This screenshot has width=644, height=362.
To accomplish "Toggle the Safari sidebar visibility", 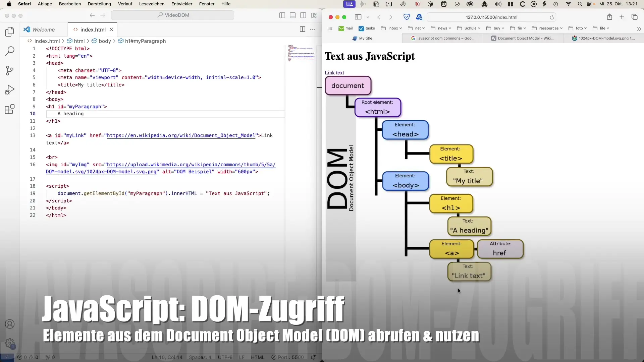I will click(x=358, y=17).
